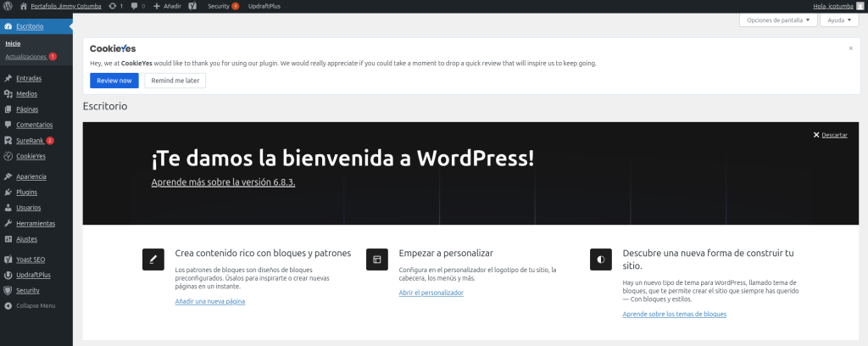
Task: Expand the Opciones de pantalla dropdown
Action: [x=778, y=20]
